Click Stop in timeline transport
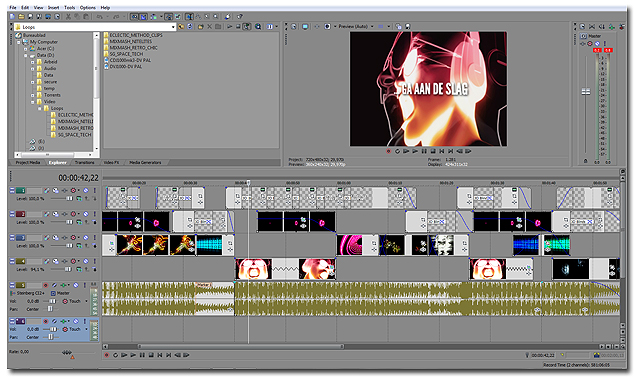634x377 pixels. pyautogui.click(x=151, y=355)
